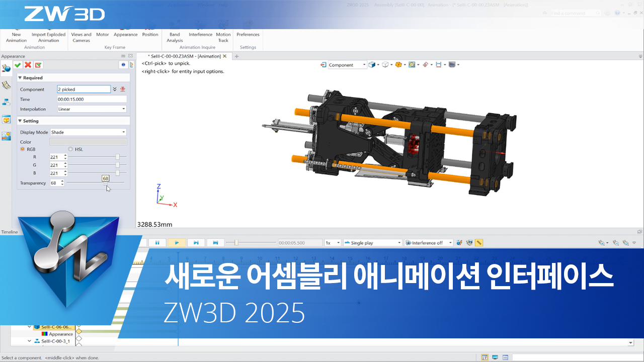The height and width of the screenshot is (362, 644).
Task: Open the picture sidebar panel icon
Action: coord(6,136)
